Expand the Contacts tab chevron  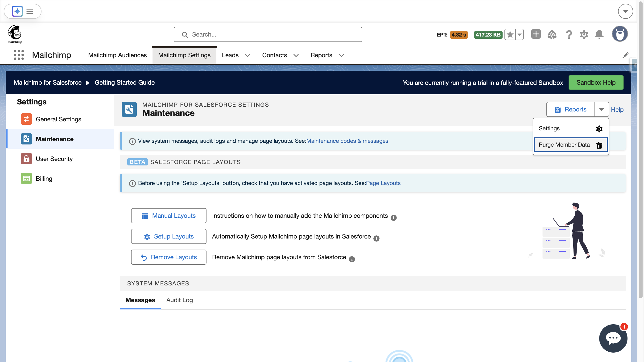coord(296,55)
